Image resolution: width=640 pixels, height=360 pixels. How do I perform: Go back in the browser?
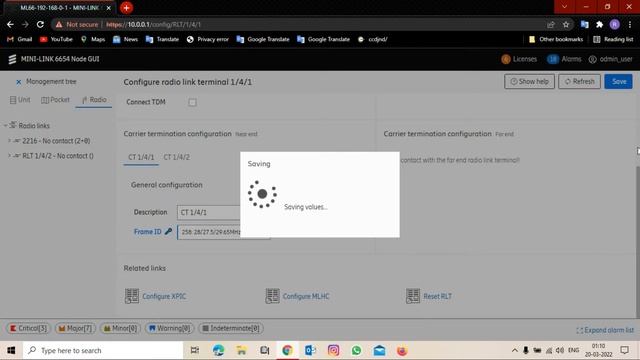(x=10, y=24)
